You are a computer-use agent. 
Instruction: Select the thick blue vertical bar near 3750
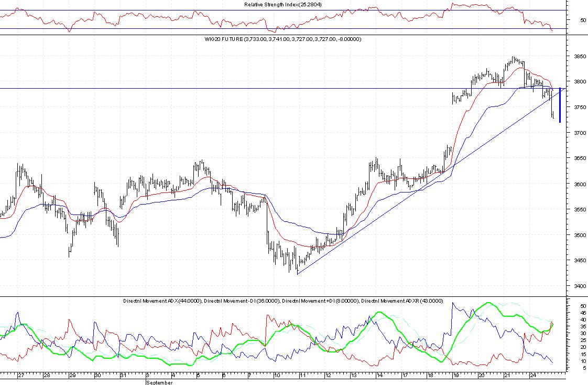(x=560, y=105)
